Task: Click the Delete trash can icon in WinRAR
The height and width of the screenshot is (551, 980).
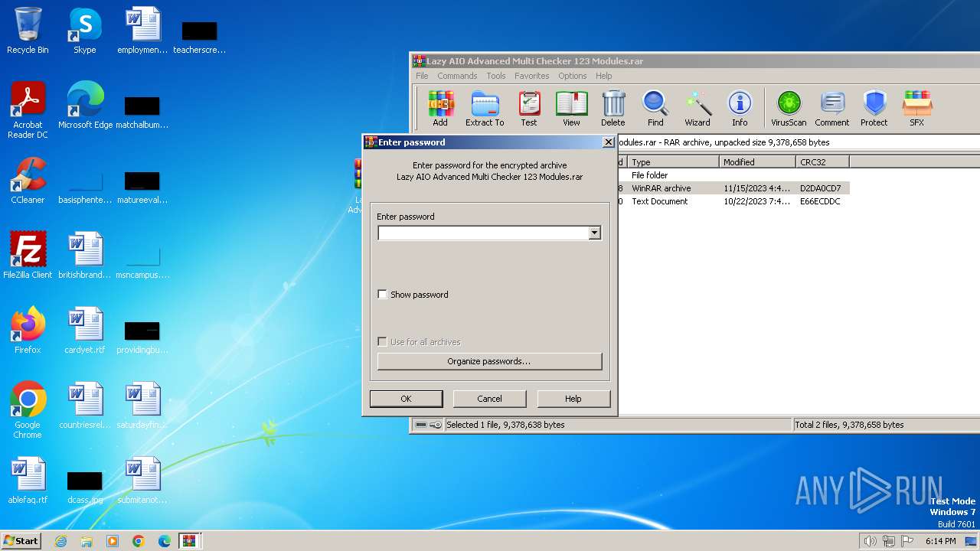Action: (x=612, y=108)
